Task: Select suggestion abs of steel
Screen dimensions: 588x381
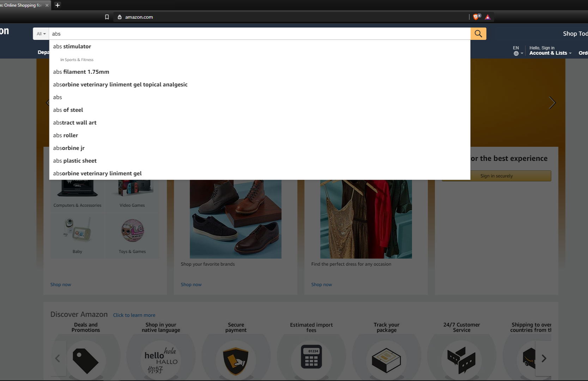Action: (x=260, y=110)
